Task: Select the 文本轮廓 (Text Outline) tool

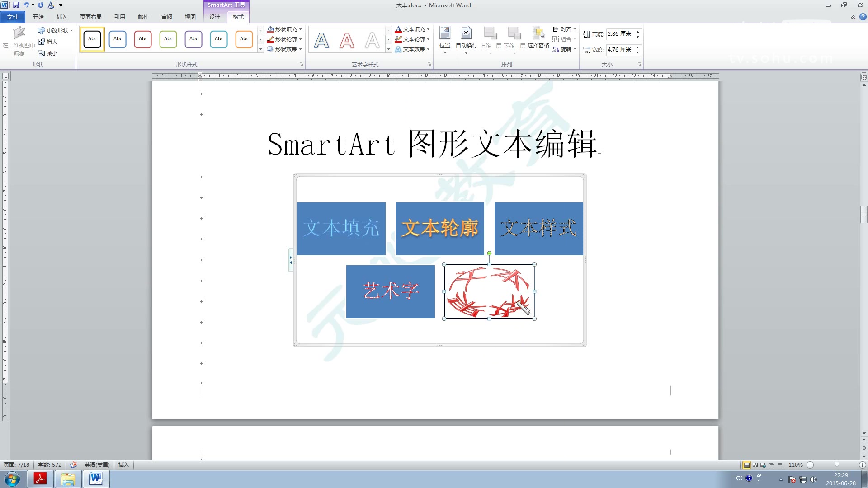Action: (x=411, y=39)
